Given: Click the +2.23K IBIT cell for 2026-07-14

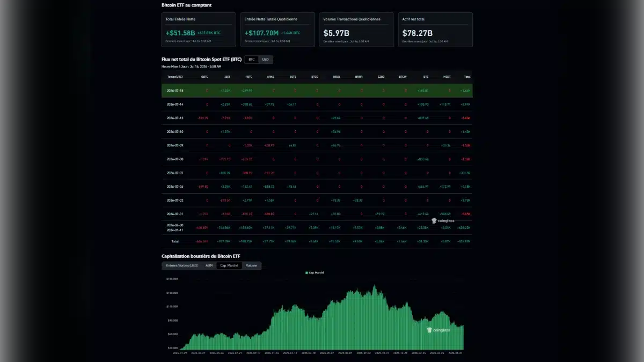Looking at the screenshot, I should [x=225, y=104].
